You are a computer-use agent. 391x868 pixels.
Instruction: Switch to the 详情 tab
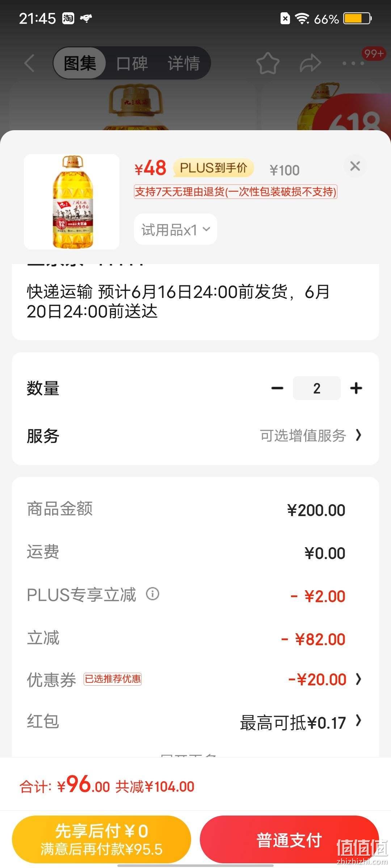point(184,63)
